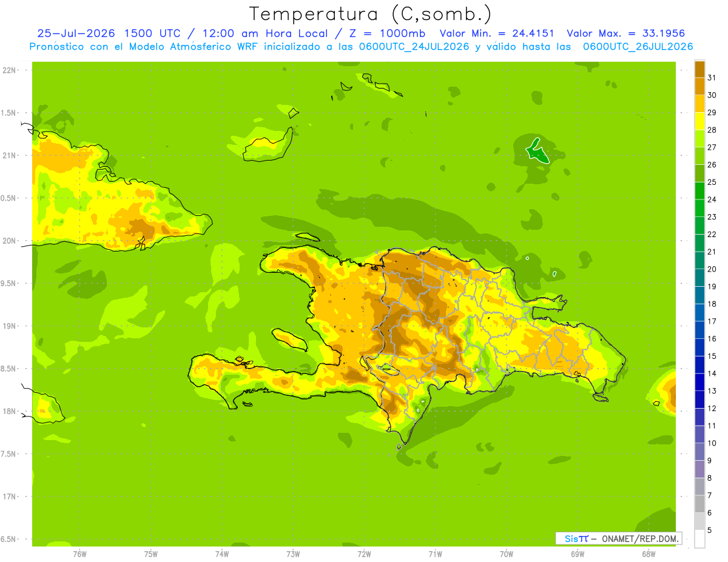Click the 72W longitude axis label
The height and width of the screenshot is (562, 728).
click(364, 554)
